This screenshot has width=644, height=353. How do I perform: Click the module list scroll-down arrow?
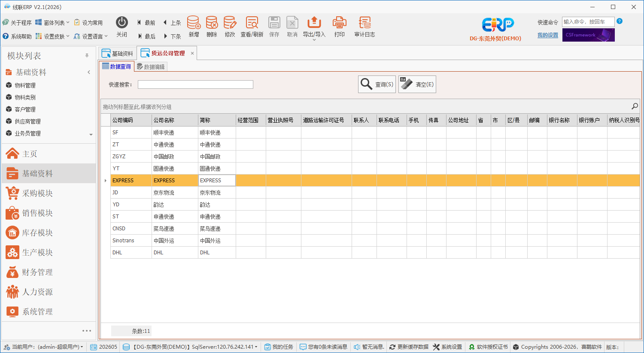(91, 135)
